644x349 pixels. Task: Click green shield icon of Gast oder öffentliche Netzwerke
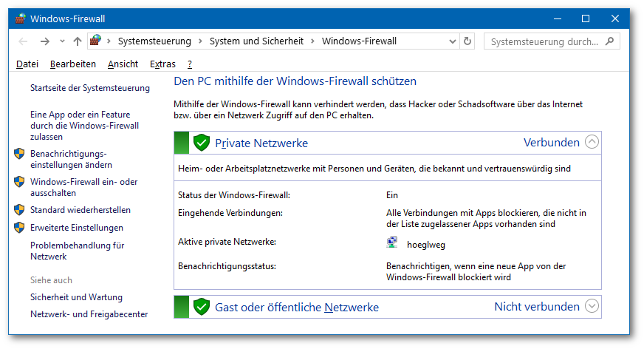pyautogui.click(x=201, y=307)
